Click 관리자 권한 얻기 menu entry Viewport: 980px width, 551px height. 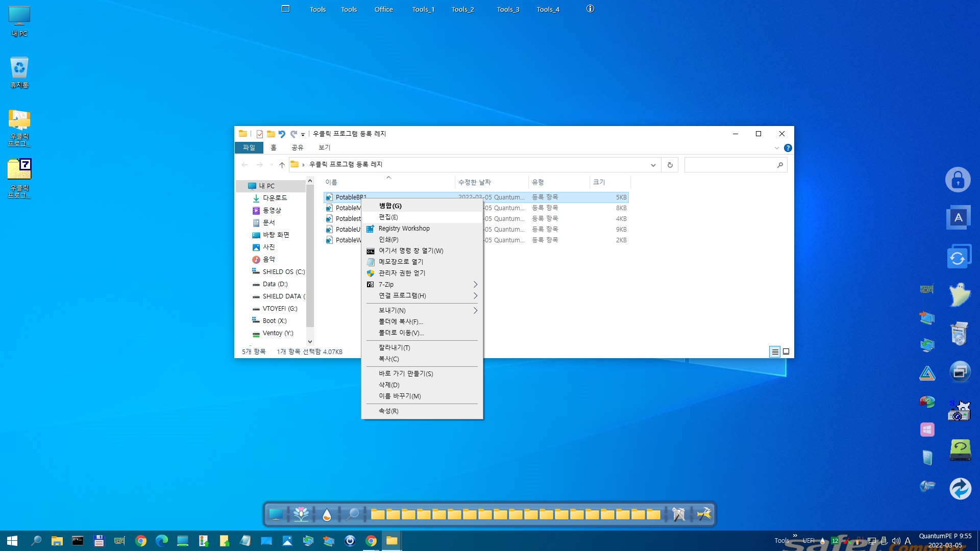point(422,273)
